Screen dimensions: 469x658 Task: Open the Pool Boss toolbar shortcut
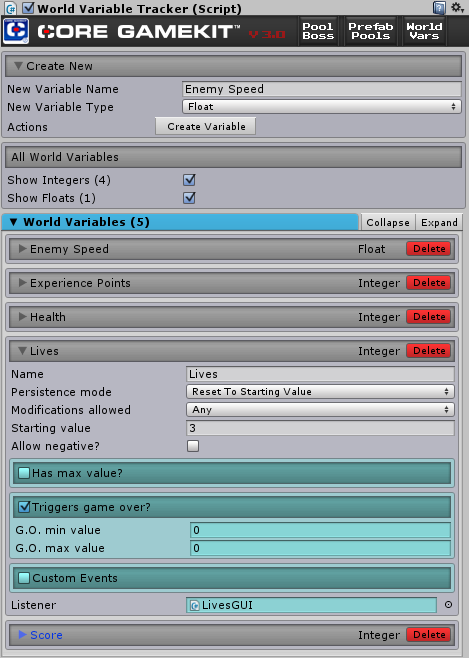click(318, 31)
